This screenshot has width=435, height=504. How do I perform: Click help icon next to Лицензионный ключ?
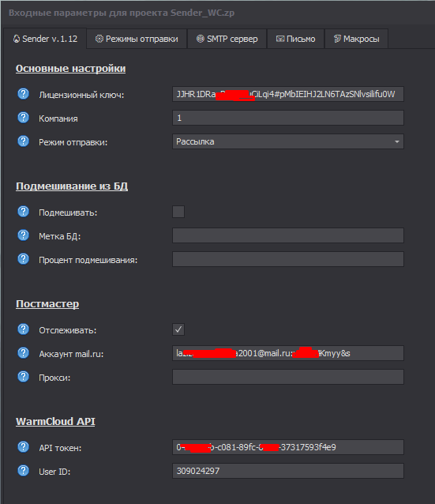coord(23,94)
